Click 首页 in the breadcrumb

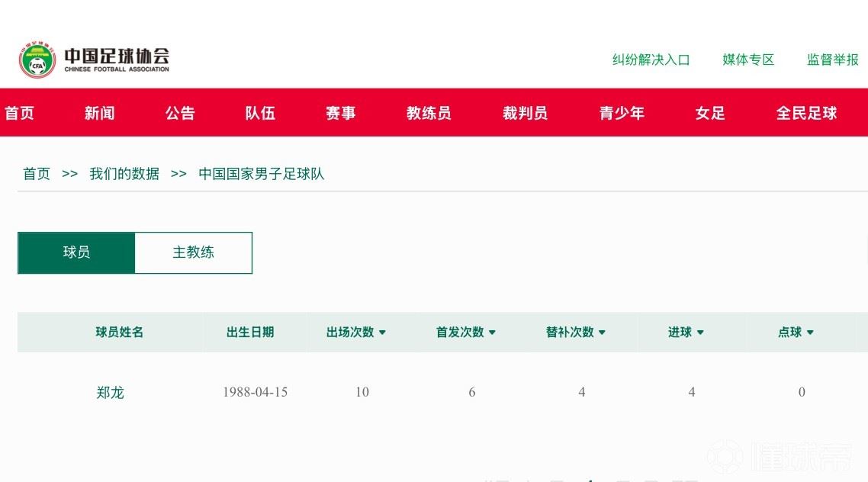(37, 174)
